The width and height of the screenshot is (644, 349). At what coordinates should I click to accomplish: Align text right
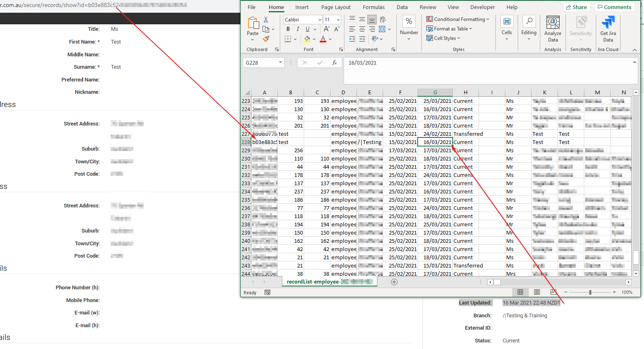click(x=372, y=29)
